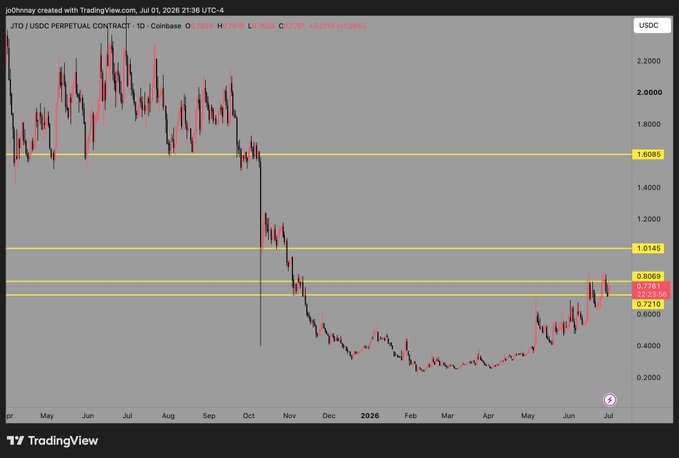Click the TradingView logo
Image resolution: width=679 pixels, height=458 pixels.
pos(52,441)
